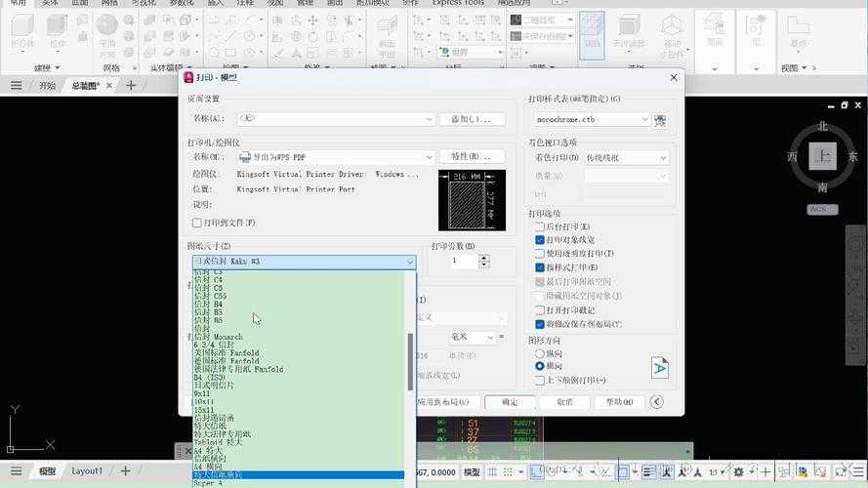Open the hamburger menu beside the file tabs
868x488 pixels.
[16, 86]
